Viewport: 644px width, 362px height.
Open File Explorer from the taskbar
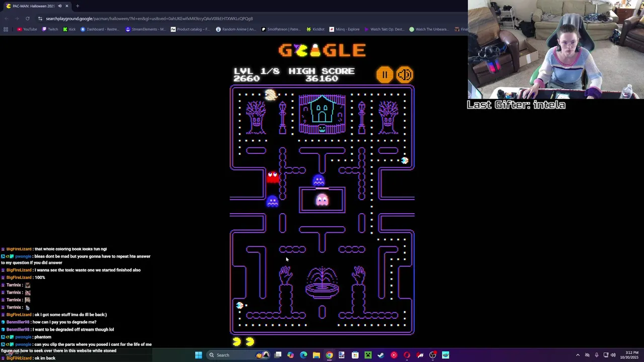[316, 355]
